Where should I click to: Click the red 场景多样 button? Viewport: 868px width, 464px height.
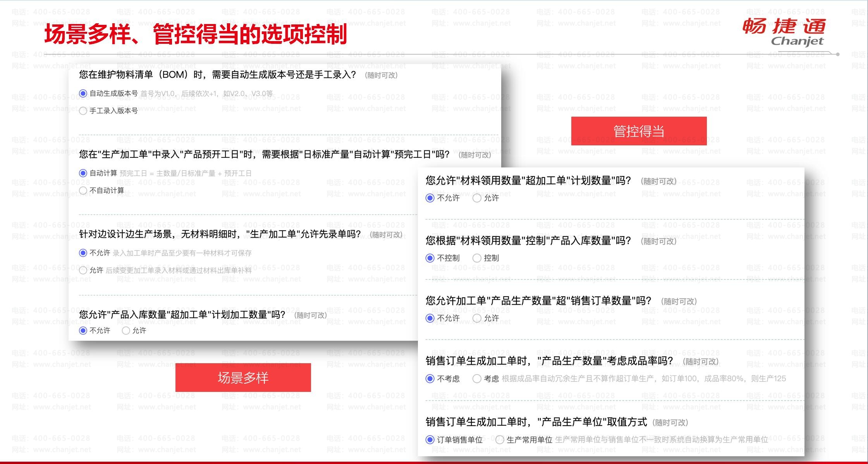pos(243,378)
